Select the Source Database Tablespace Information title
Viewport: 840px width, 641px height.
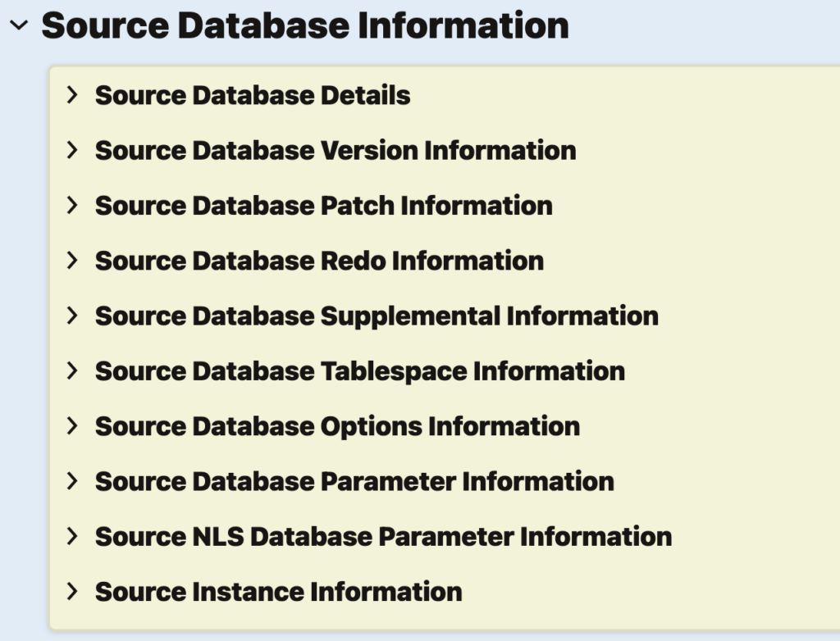click(x=359, y=371)
